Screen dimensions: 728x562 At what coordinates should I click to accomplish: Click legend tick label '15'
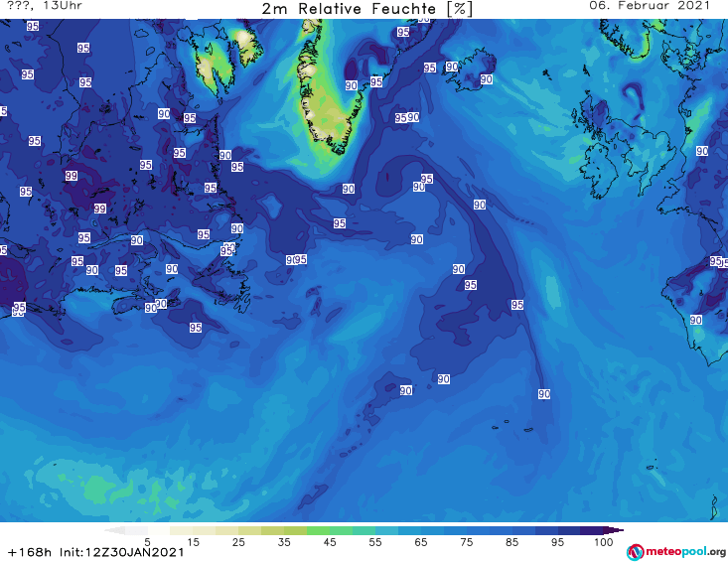click(x=193, y=542)
